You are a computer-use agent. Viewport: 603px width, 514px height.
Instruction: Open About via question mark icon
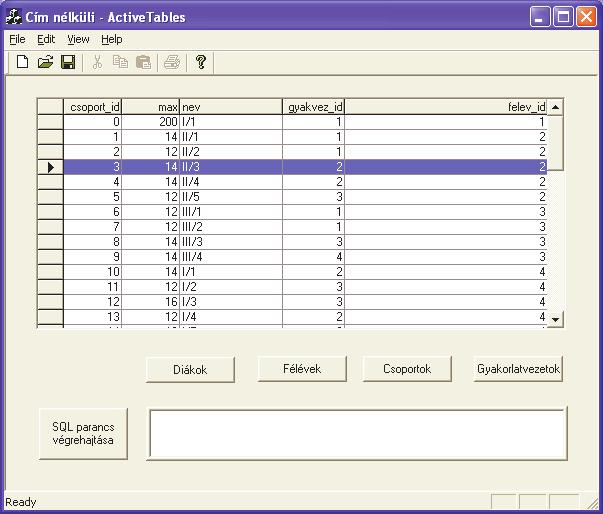point(201,62)
